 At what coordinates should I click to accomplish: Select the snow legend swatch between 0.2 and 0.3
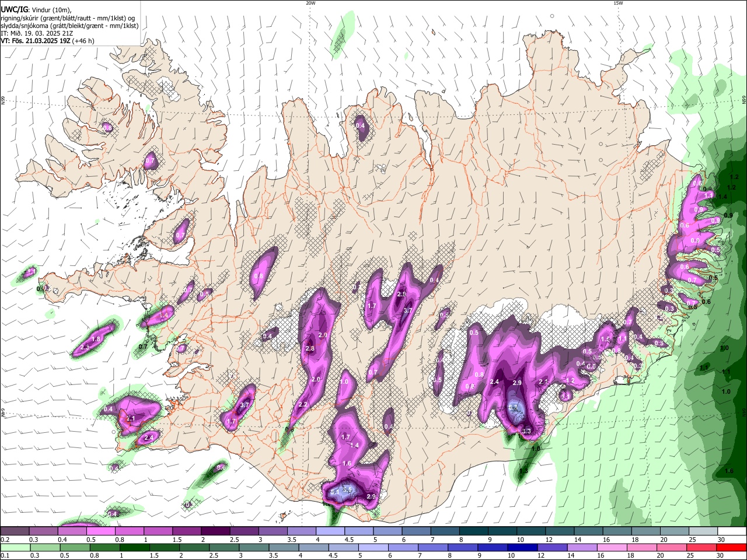14,531
